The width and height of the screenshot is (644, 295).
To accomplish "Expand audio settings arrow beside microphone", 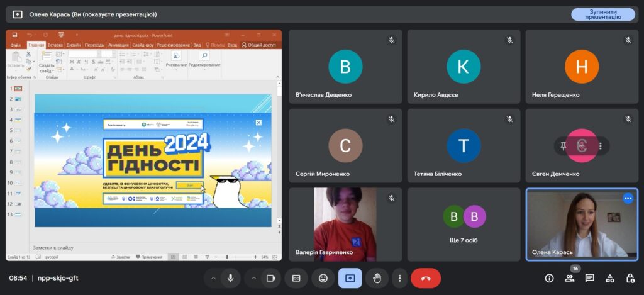I will point(213,278).
